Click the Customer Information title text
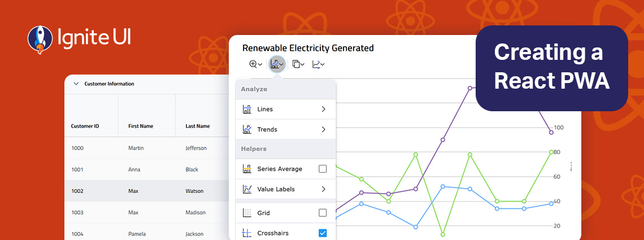Screen dimensions: 644x240 click(109, 84)
